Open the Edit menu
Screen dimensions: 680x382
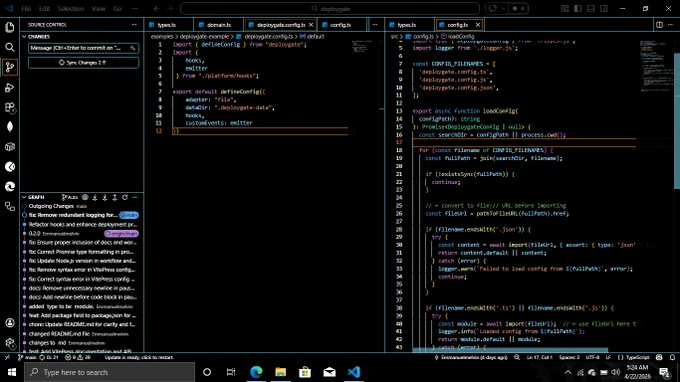pyautogui.click(x=44, y=8)
